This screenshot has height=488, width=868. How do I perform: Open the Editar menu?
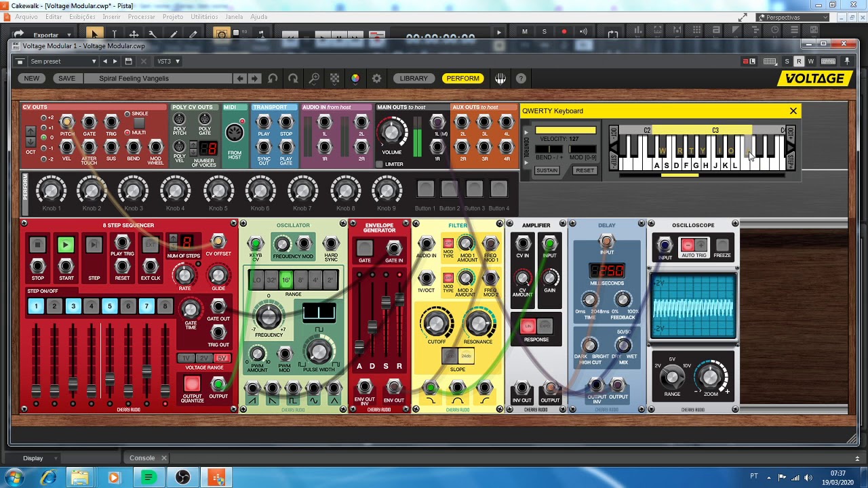click(x=54, y=16)
